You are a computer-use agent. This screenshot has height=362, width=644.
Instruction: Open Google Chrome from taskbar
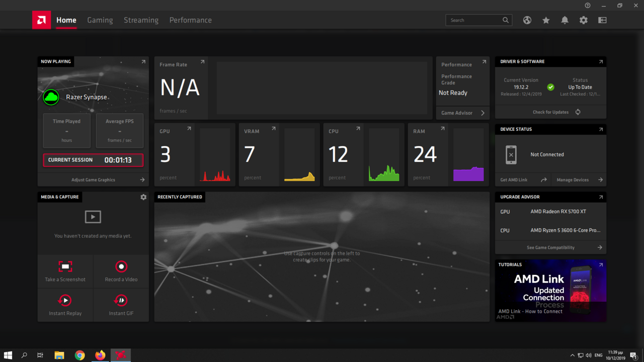tap(80, 355)
